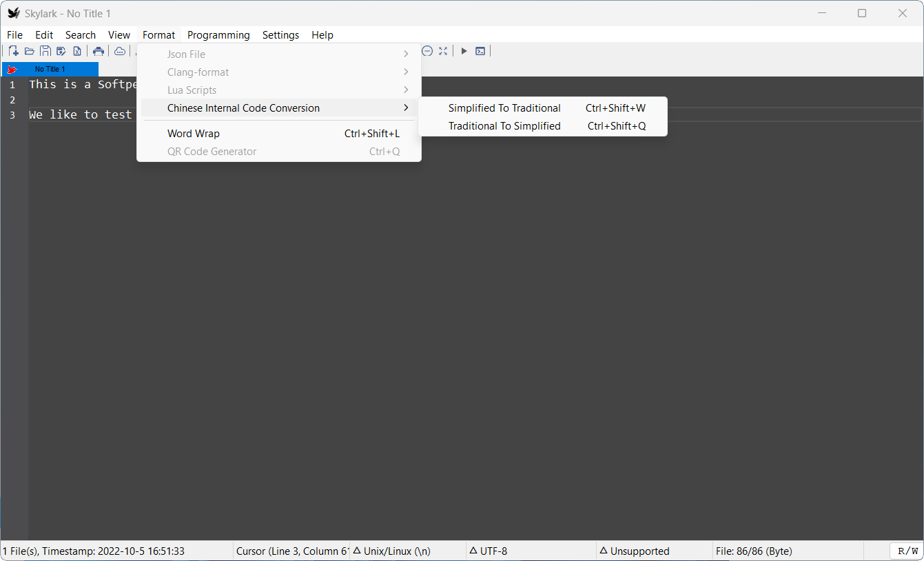Click the Close File toolbar icon
The image size is (924, 561).
77,51
